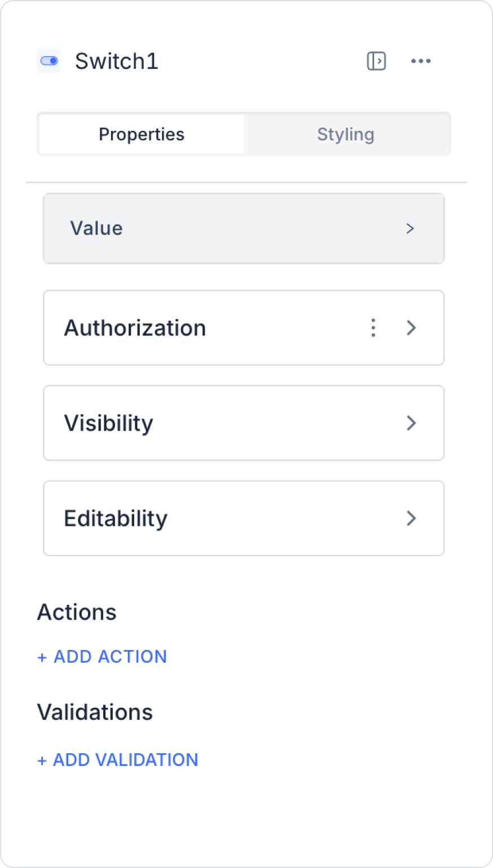
Task: Click the Validations section heading
Action: coord(95,712)
